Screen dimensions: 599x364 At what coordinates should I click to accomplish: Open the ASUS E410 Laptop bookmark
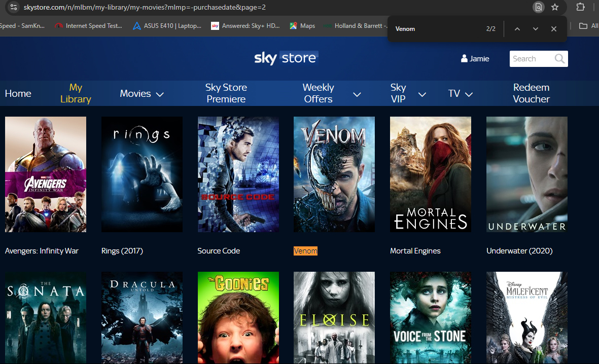pos(167,26)
